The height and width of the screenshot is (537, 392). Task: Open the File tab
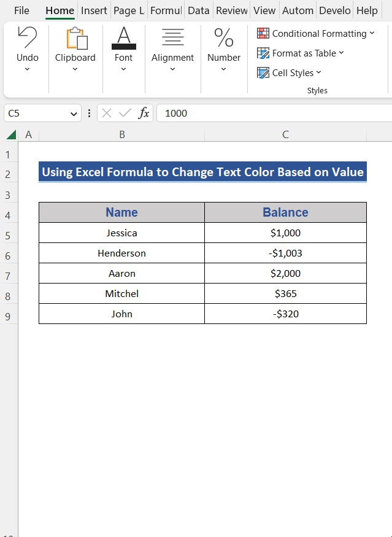pos(21,10)
